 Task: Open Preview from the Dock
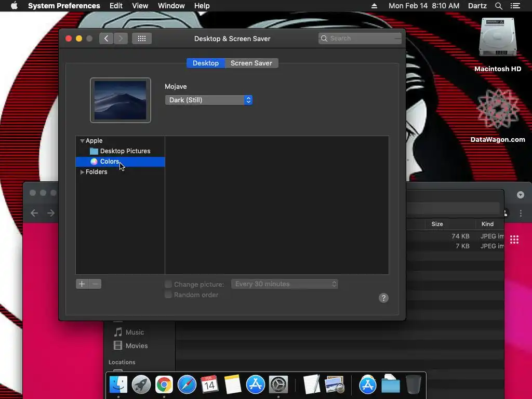[334, 385]
